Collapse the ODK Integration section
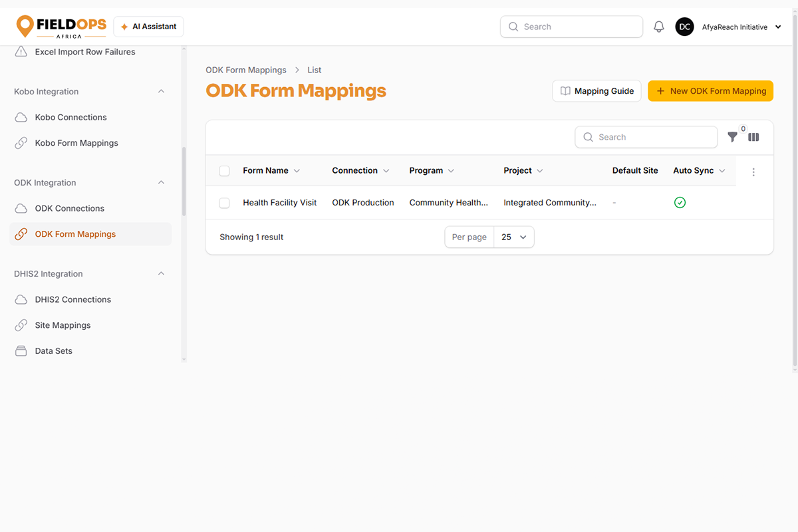Viewport: 798px width, 532px height. coord(161,183)
